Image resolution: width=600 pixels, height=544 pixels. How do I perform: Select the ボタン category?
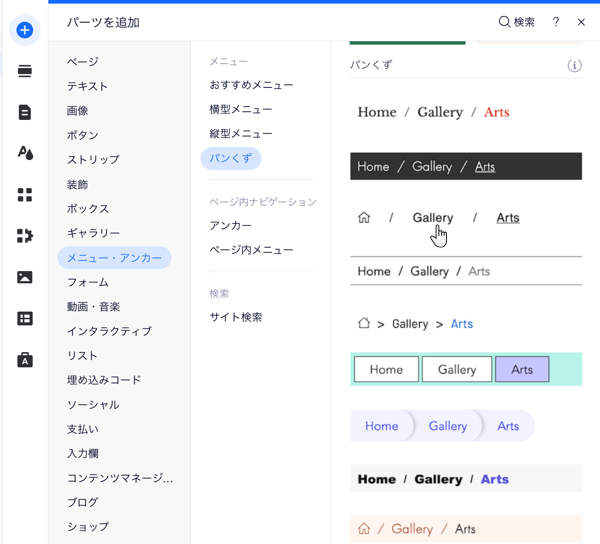83,135
